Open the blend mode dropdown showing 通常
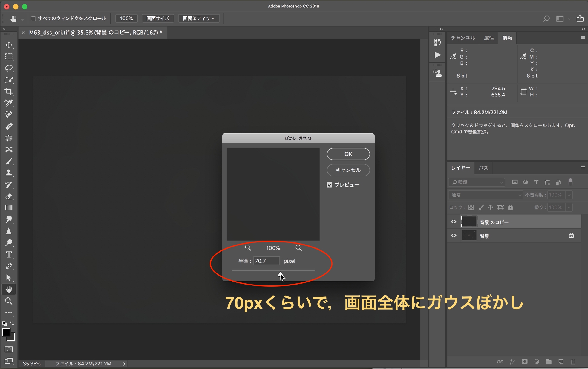This screenshot has width=588, height=369. [x=485, y=195]
